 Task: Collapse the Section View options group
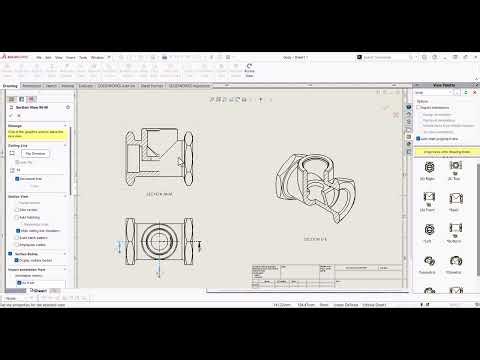pos(65,196)
